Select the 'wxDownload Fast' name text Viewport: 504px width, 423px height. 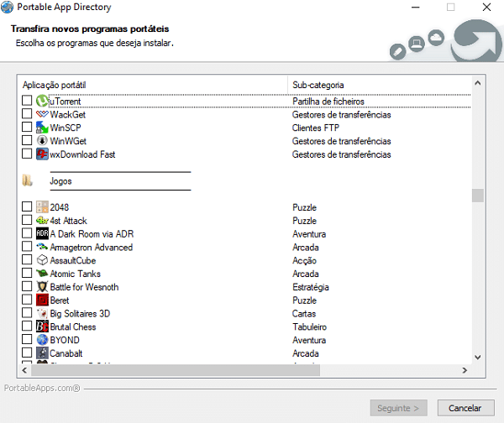82,154
